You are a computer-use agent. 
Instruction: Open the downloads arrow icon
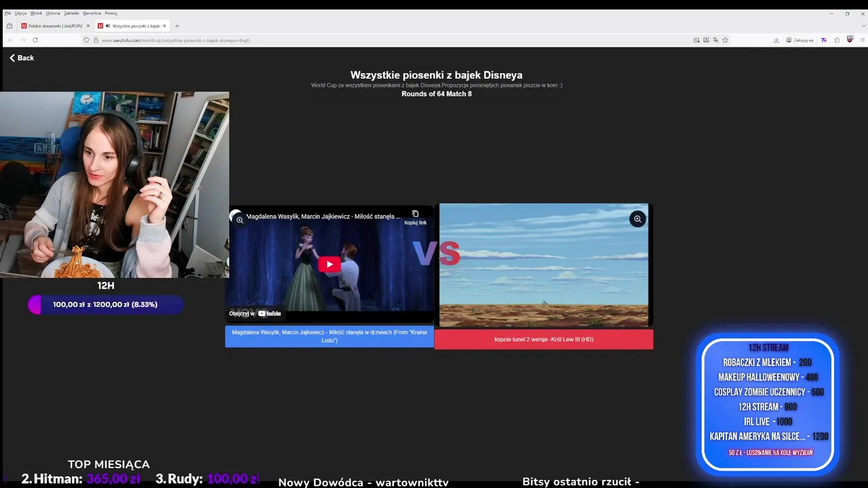tap(776, 40)
